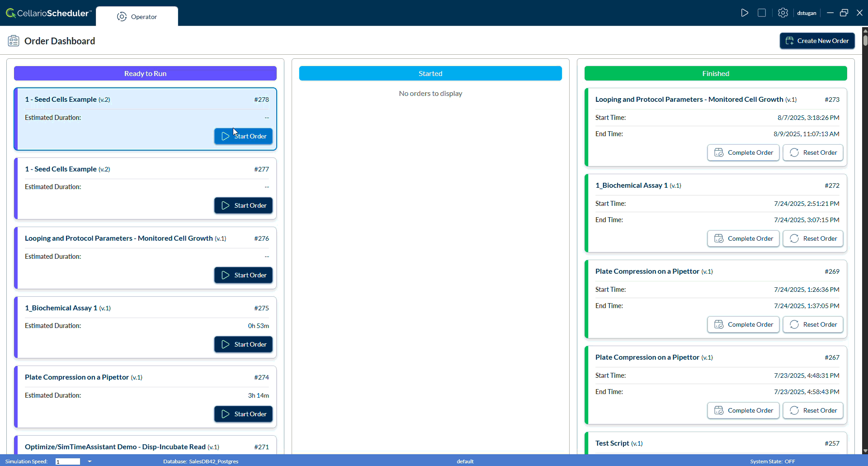Click the play icon in the title bar
Viewport: 868px width, 466px height.
coord(744,13)
